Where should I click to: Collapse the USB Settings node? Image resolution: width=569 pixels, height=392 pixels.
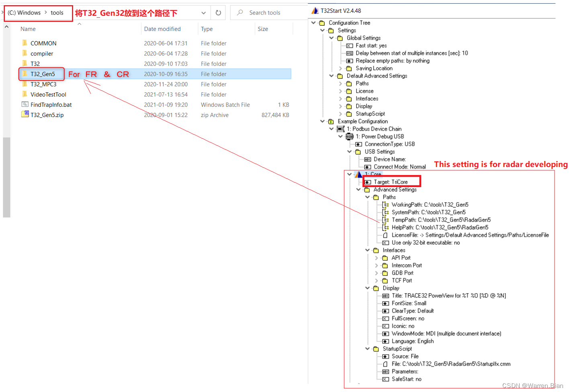tap(350, 152)
